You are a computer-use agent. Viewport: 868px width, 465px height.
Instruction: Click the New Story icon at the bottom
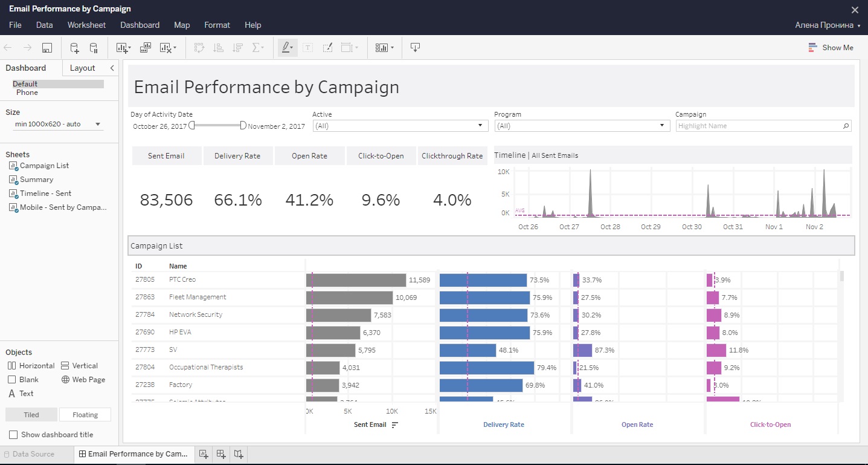pos(238,454)
